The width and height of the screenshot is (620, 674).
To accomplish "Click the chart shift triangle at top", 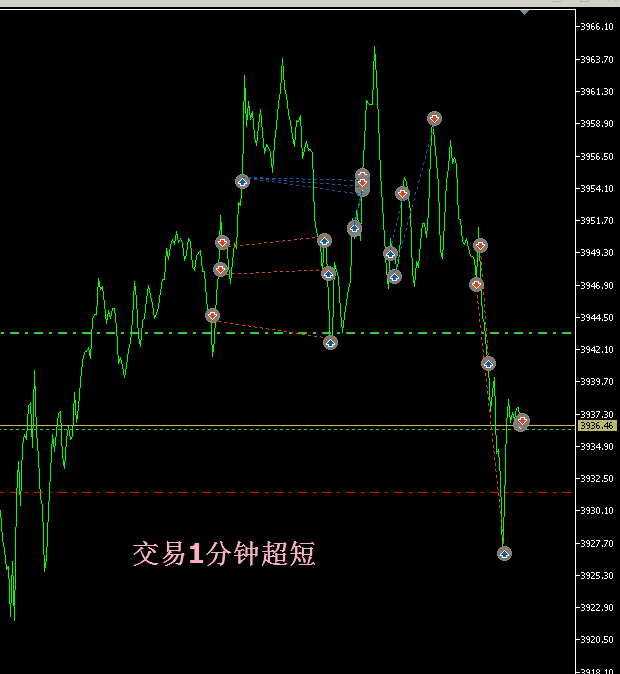I will pyautogui.click(x=525, y=12).
